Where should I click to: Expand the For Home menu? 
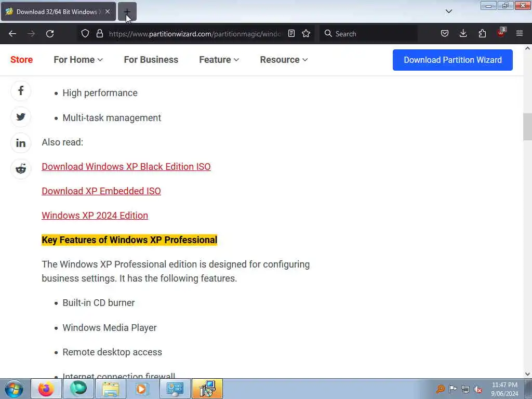pyautogui.click(x=78, y=60)
